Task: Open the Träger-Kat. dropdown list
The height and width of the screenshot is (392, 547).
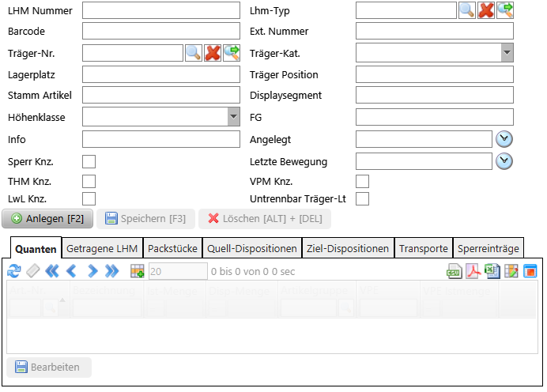Action: (507, 53)
